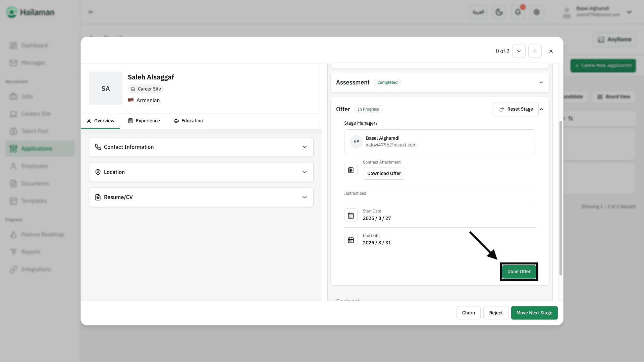Switch language to Arabic
The width and height of the screenshot is (644, 362).
pyautogui.click(x=478, y=12)
